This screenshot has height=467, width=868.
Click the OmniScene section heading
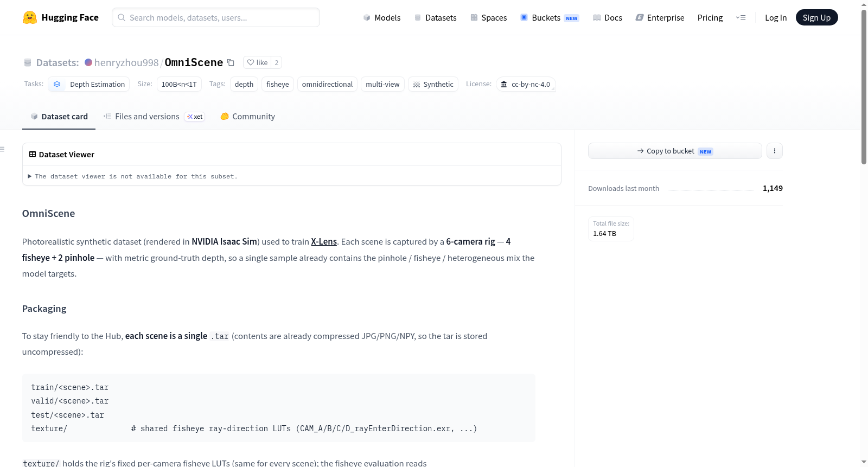[49, 214]
